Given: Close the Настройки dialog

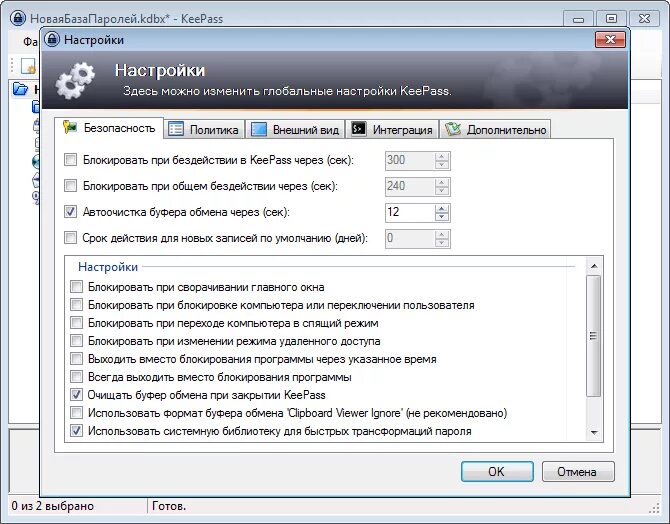Looking at the screenshot, I should pyautogui.click(x=610, y=40).
